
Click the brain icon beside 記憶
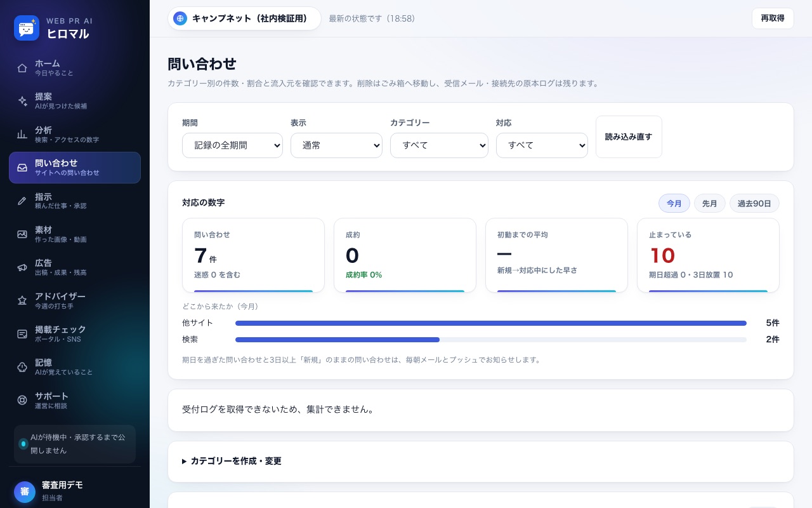coord(22,367)
